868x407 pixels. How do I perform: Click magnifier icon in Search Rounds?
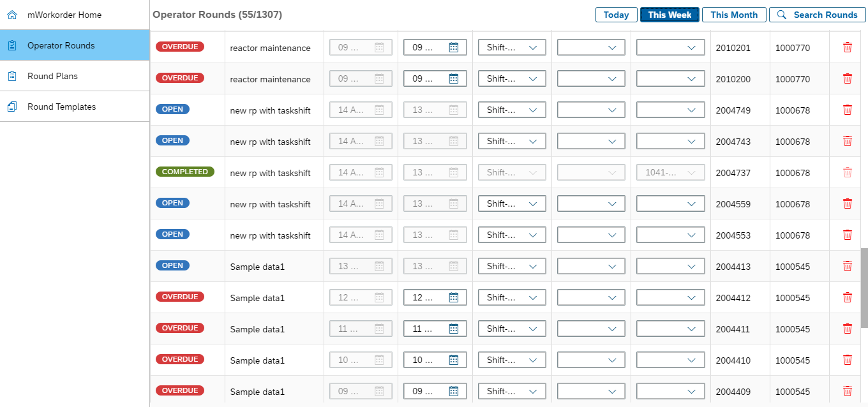click(x=782, y=15)
